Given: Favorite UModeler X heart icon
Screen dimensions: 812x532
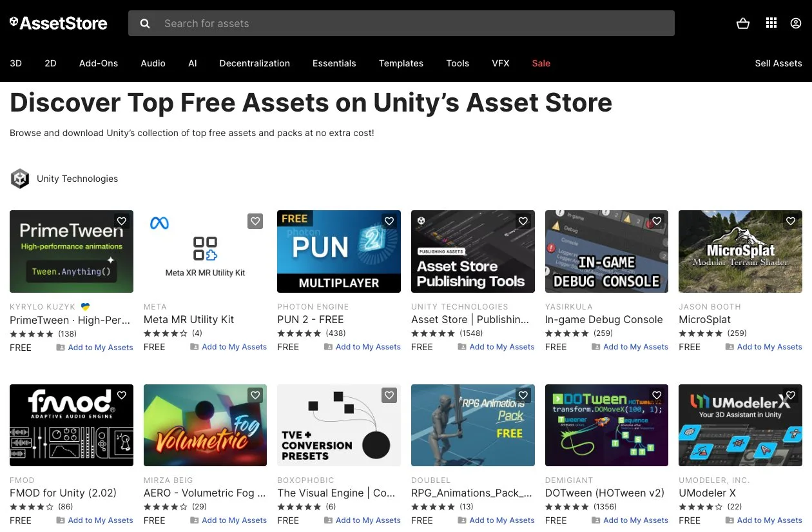Looking at the screenshot, I should click(x=791, y=395).
